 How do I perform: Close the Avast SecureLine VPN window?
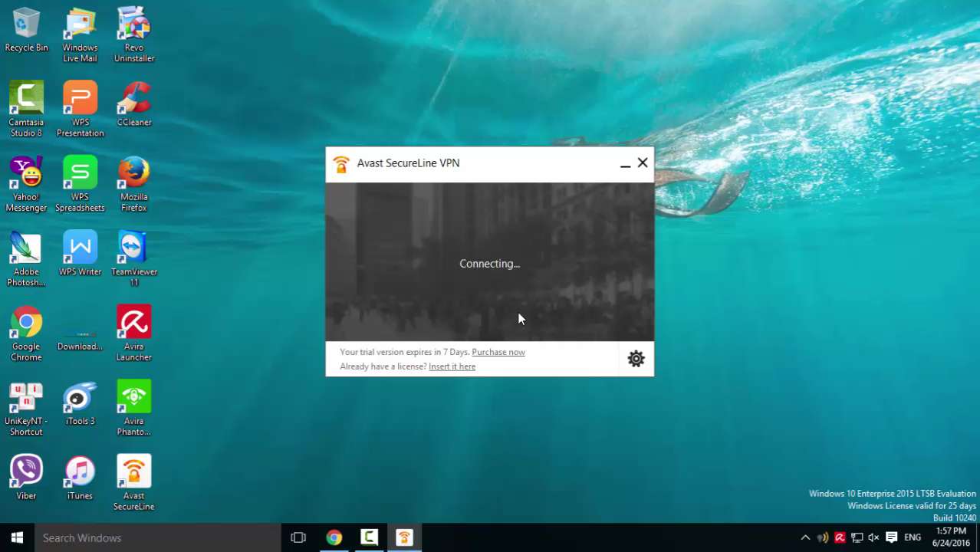[643, 163]
